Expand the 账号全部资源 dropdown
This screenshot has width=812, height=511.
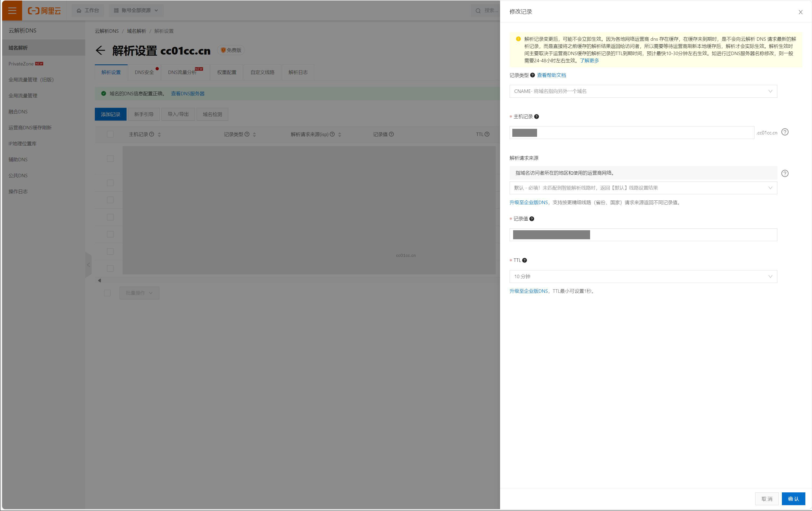(136, 10)
